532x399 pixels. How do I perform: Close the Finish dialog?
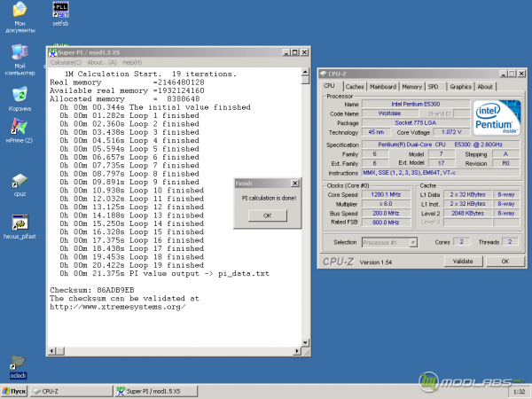(295, 184)
